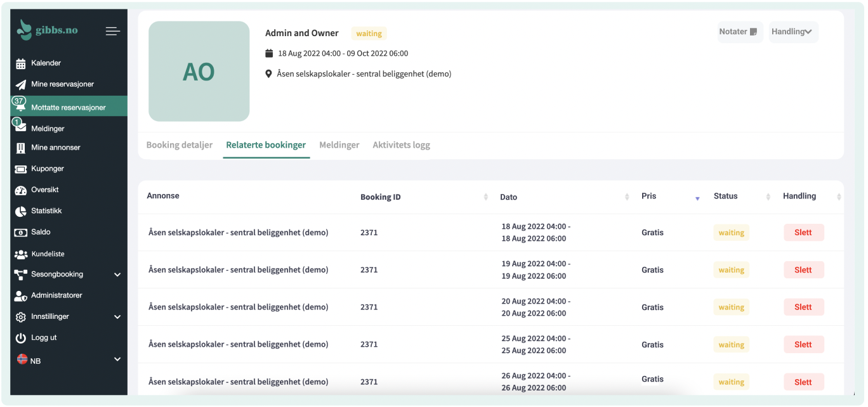Click the Statistikk pie chart icon
Screen dimensions: 868x407
(x=21, y=211)
